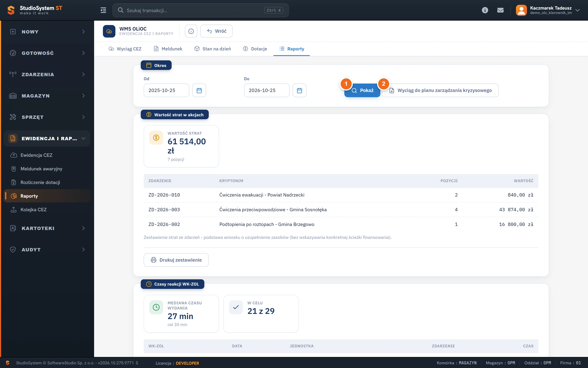Click the Ewidencja CEZ cloud icon in the sidebar

click(14, 155)
